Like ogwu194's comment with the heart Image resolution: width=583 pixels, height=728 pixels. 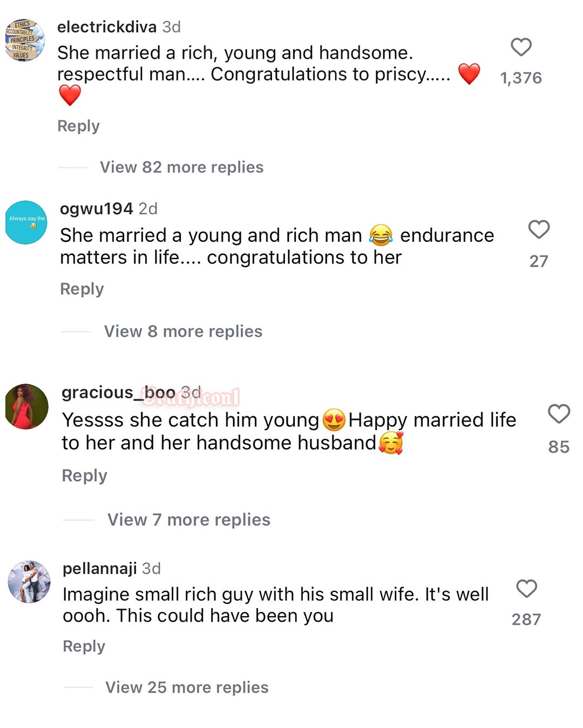538,230
